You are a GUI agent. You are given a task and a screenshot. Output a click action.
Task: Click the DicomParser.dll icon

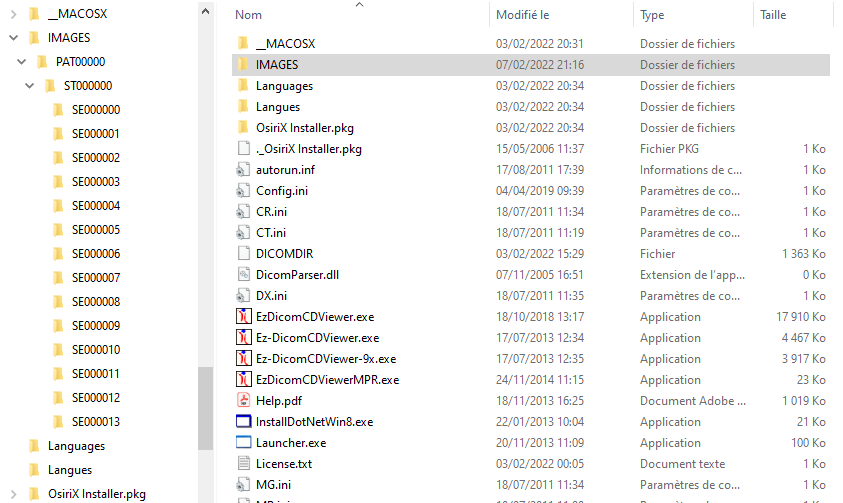(x=244, y=275)
